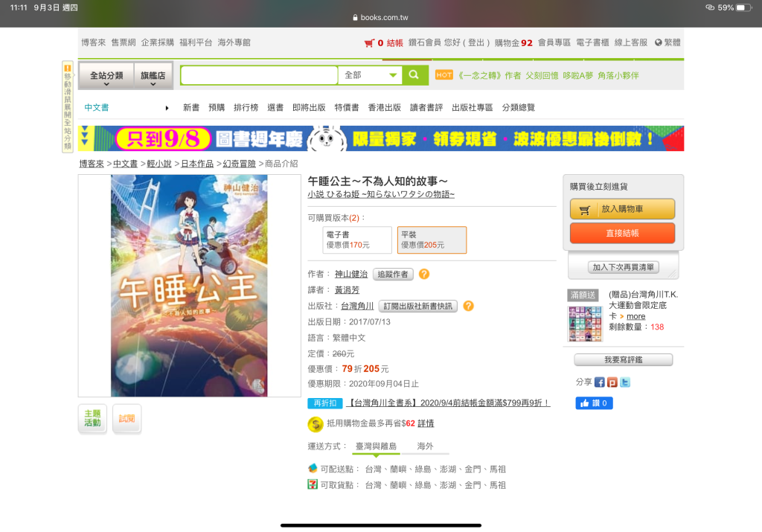Open the 排行榜 navigation menu item
This screenshot has height=532, width=762.
[x=246, y=107]
